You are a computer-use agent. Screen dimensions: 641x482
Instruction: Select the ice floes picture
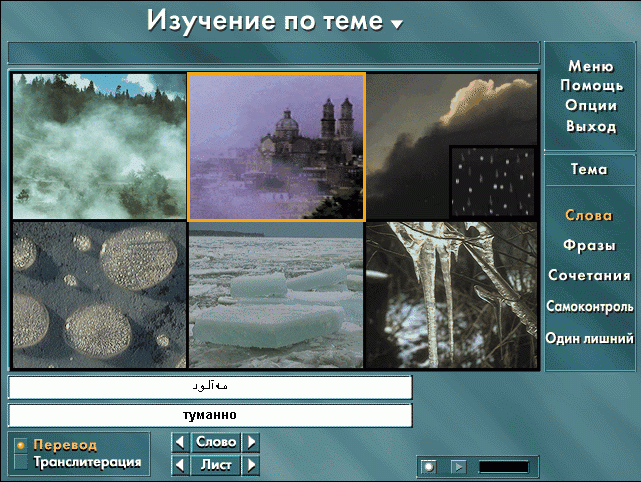click(276, 295)
